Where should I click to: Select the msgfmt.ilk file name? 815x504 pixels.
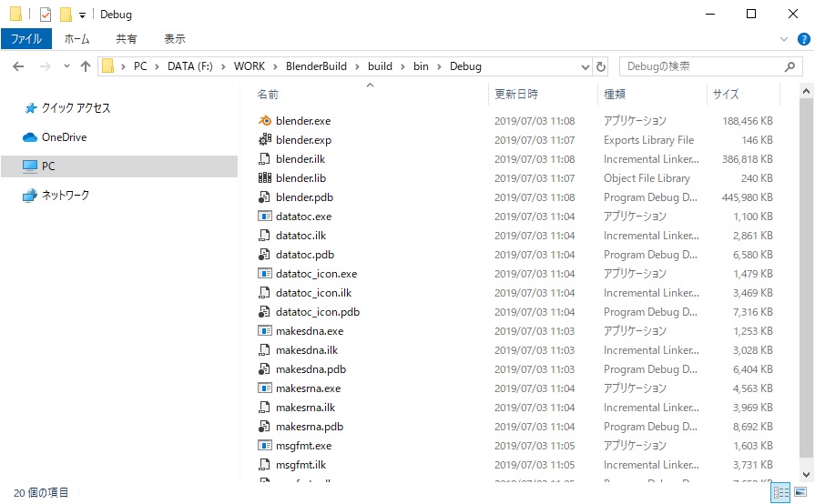pos(301,465)
